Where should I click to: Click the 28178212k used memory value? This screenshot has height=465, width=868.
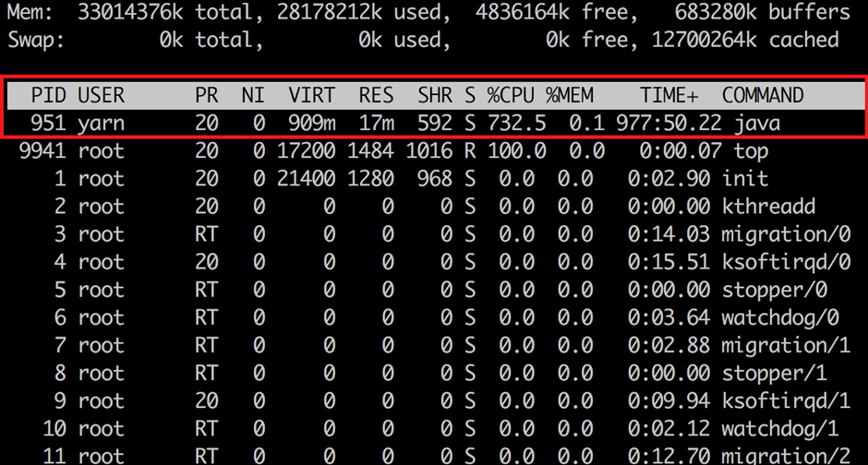pyautogui.click(x=330, y=12)
